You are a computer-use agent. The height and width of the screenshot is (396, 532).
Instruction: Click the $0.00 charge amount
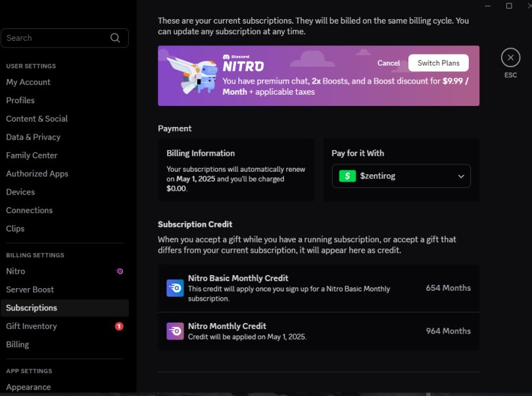(x=176, y=189)
